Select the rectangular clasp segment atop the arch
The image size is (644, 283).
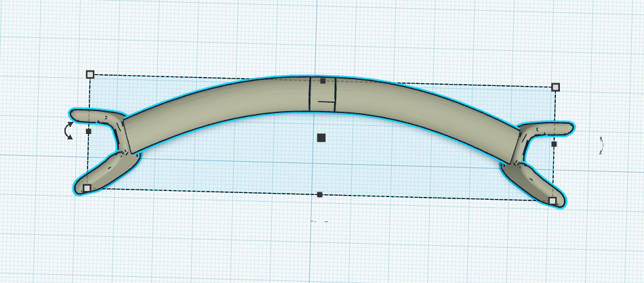[x=323, y=95]
